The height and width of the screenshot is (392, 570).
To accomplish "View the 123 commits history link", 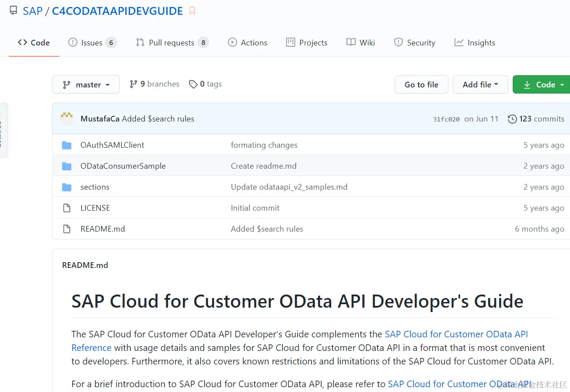I will point(536,118).
